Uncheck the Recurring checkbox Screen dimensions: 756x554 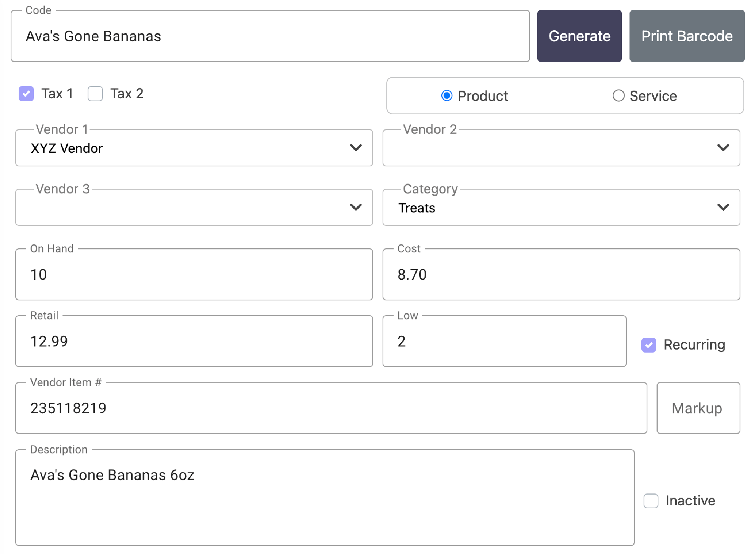(649, 345)
